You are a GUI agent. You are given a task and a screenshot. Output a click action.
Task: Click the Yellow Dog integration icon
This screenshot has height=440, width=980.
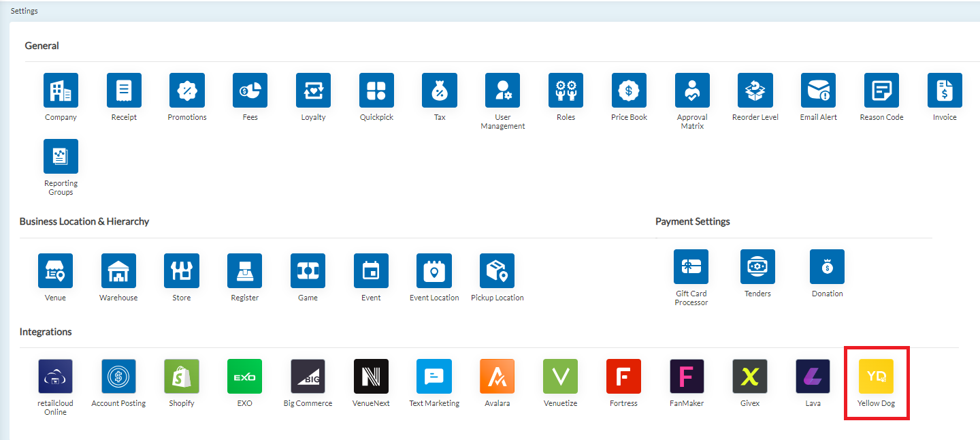pos(876,376)
